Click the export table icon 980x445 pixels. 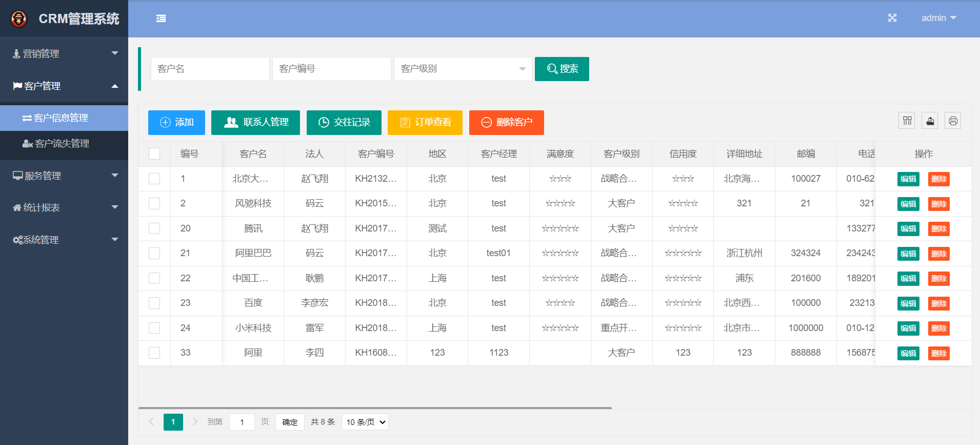point(930,121)
